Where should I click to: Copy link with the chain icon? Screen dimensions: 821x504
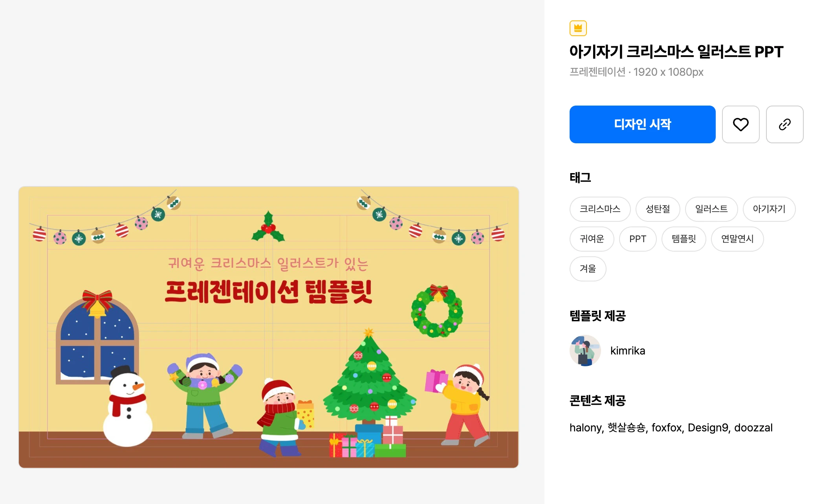784,124
